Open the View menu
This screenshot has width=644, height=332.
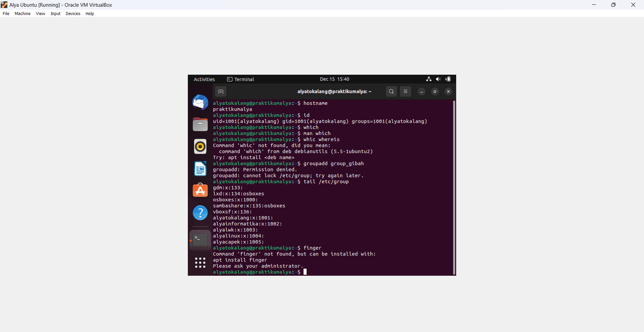(x=41, y=14)
